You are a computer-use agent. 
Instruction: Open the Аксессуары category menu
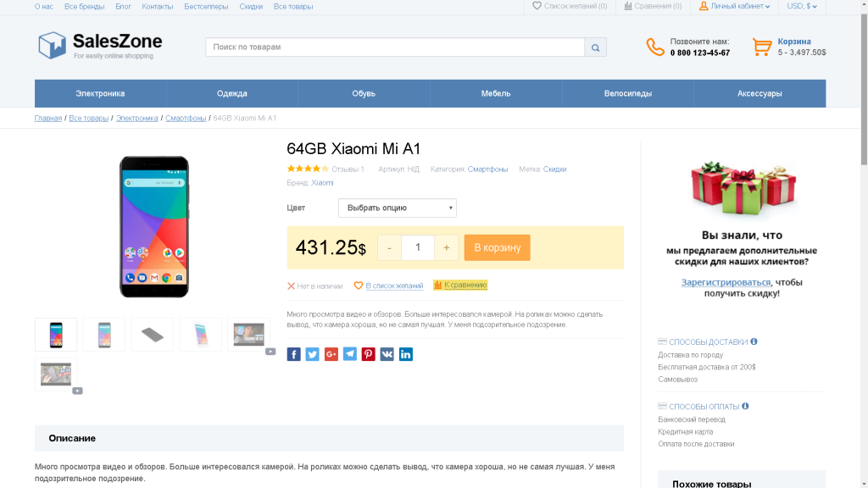click(x=759, y=93)
